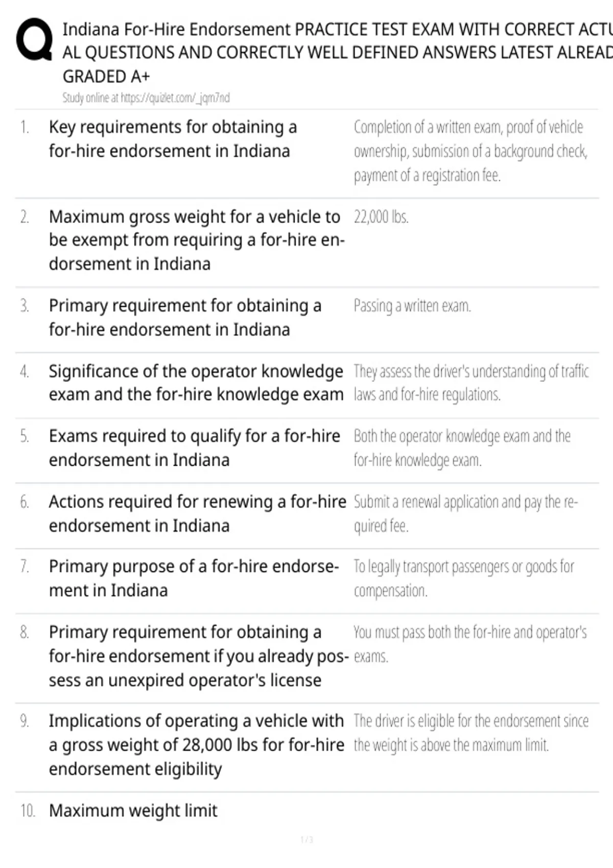The width and height of the screenshot is (613, 868).
Task: Click 'To legally transport passengers' answer
Action: coord(464,578)
